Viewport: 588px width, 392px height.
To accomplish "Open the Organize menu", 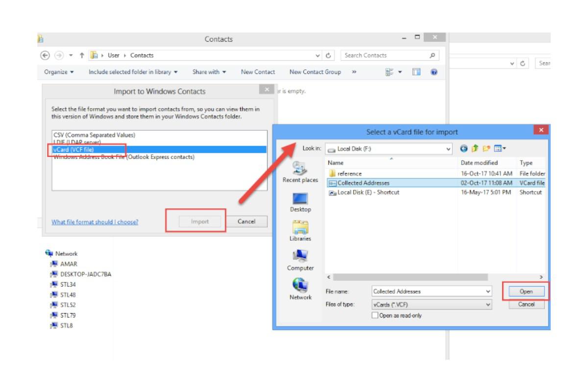I will click(59, 72).
